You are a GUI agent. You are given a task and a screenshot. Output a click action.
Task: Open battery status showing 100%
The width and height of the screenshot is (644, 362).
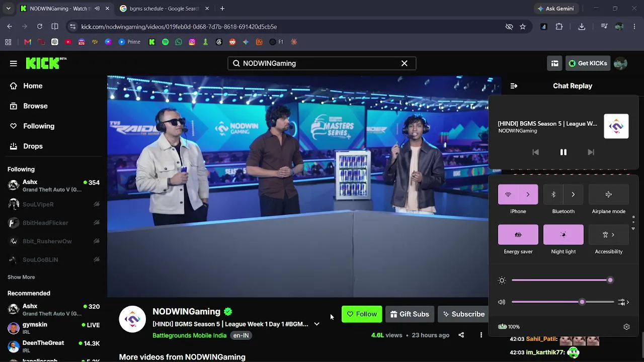pyautogui.click(x=509, y=327)
